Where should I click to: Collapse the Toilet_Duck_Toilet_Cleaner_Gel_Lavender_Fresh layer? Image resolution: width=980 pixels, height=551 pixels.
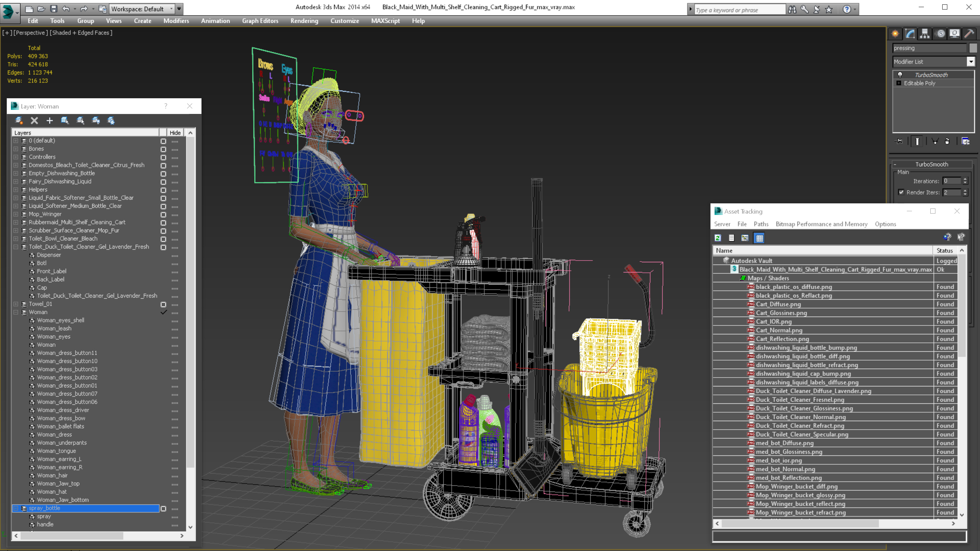pos(16,247)
